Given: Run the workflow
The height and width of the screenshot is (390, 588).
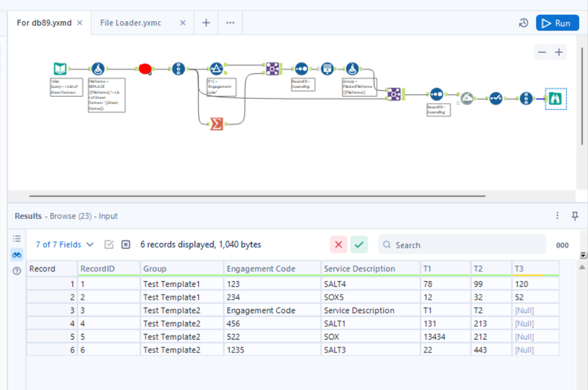Looking at the screenshot, I should [557, 23].
